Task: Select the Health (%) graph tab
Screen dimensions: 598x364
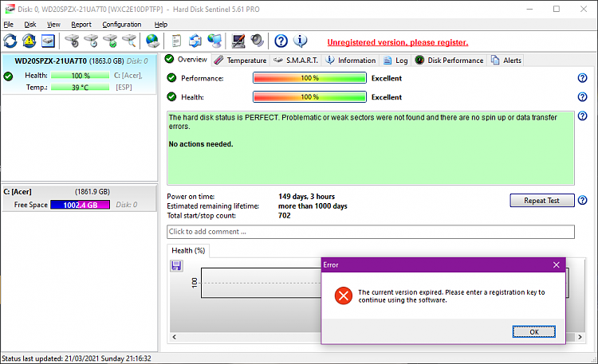Action: point(188,250)
